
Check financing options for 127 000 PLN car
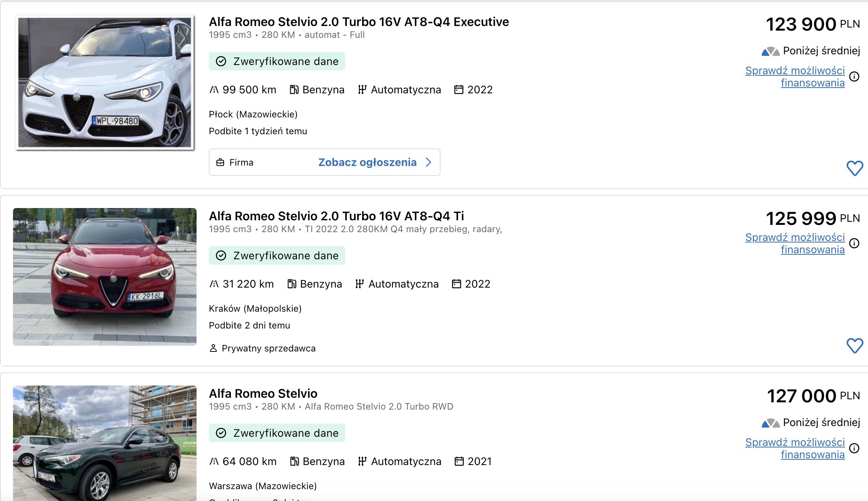point(795,448)
